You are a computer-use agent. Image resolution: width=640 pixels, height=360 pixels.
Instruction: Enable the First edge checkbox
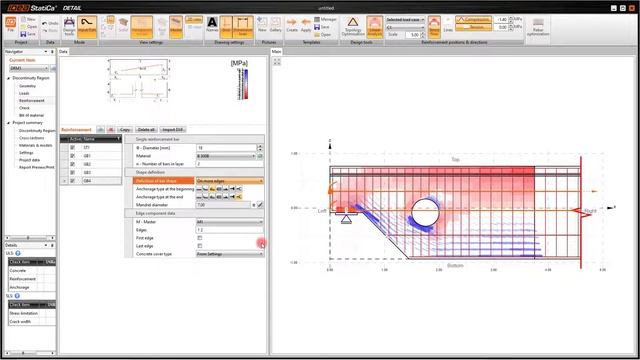click(200, 238)
